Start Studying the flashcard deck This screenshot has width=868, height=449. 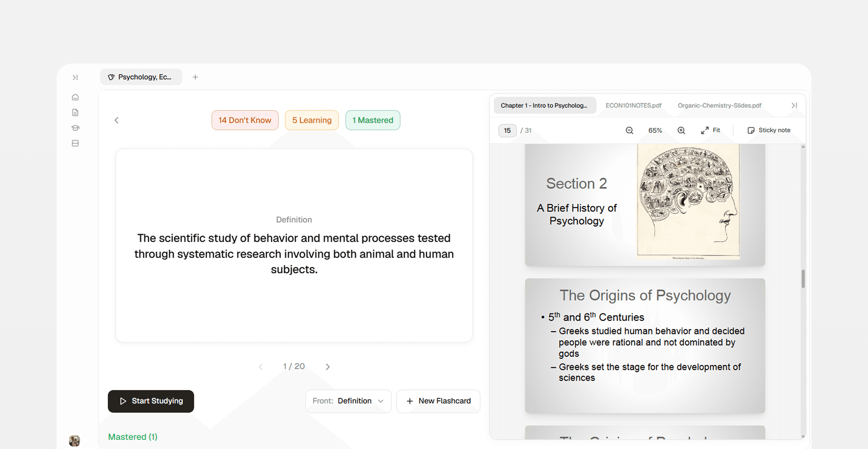[151, 401]
